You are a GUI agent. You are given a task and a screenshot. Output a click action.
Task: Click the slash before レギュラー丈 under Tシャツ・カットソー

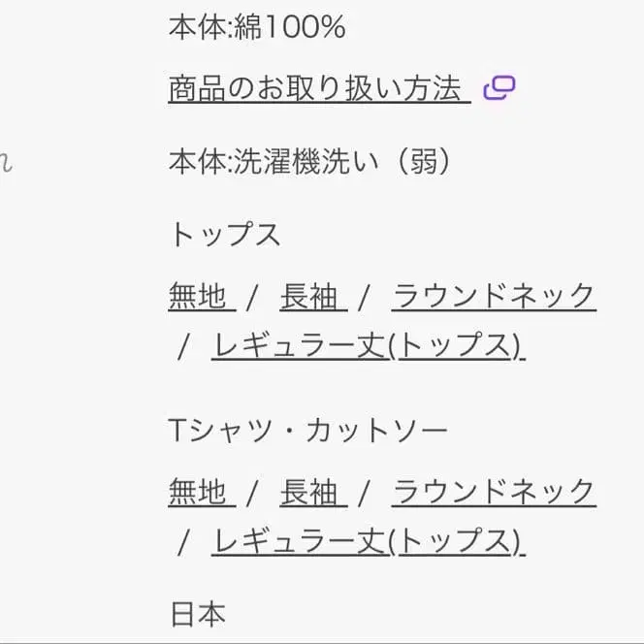pyautogui.click(x=183, y=543)
